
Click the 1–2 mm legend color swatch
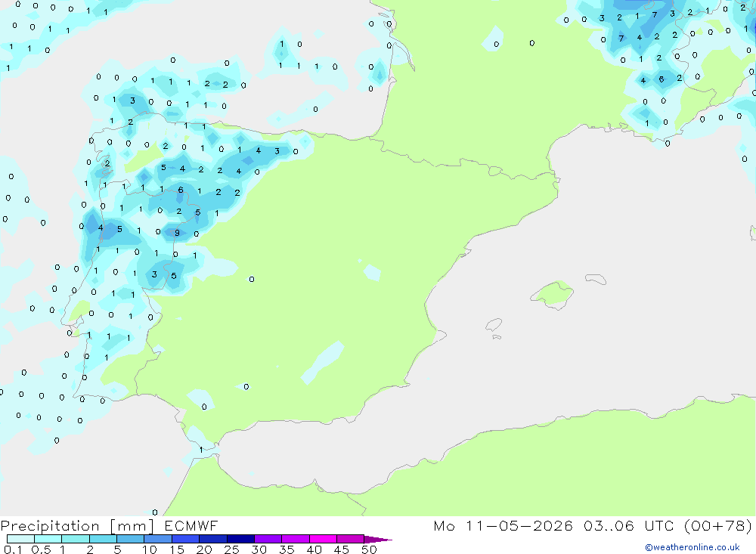pos(76,539)
